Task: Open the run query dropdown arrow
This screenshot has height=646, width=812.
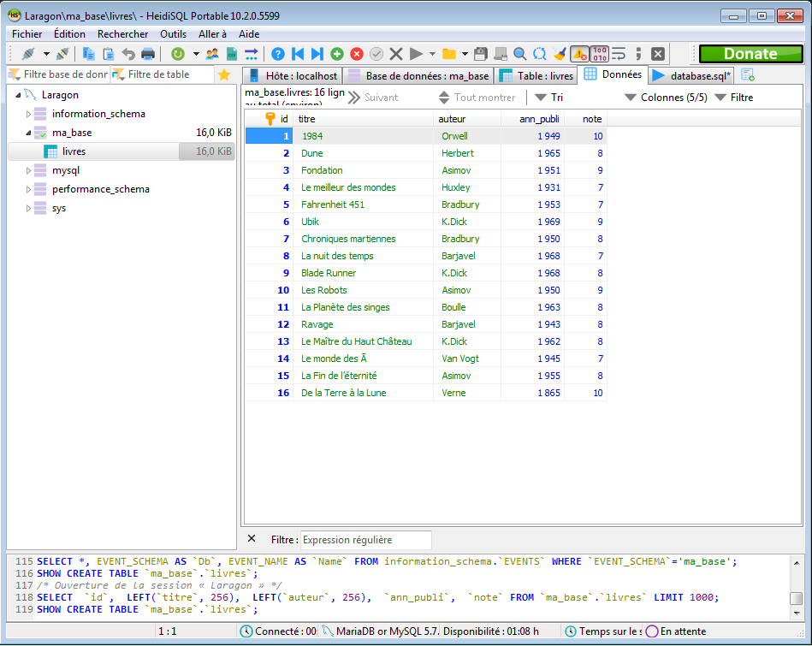Action: pyautogui.click(x=432, y=54)
